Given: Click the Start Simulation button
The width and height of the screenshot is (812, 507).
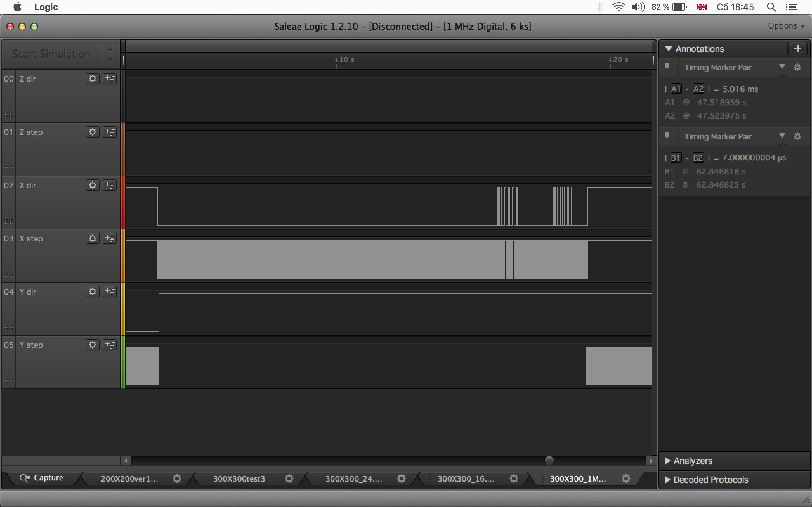Looking at the screenshot, I should click(51, 54).
